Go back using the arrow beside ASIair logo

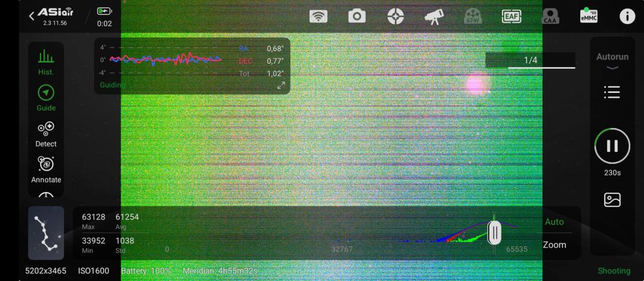(x=31, y=16)
